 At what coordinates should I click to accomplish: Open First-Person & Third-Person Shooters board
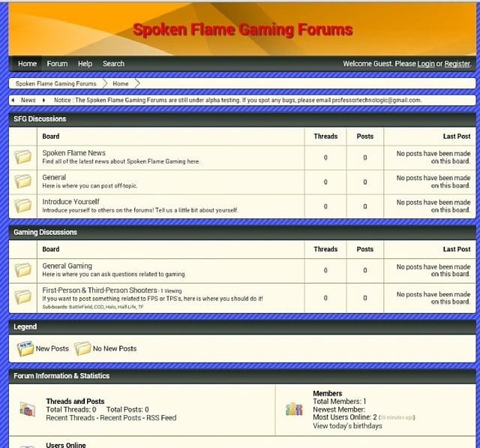(100, 290)
